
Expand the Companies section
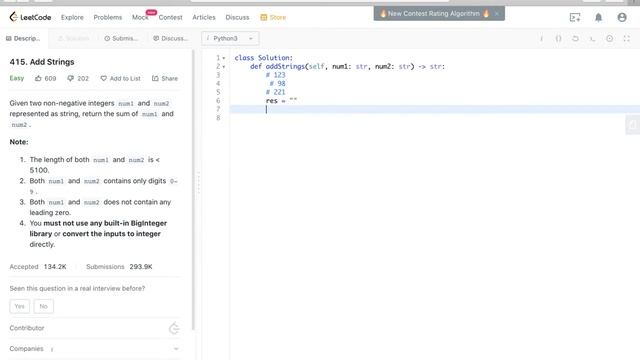pos(94,349)
